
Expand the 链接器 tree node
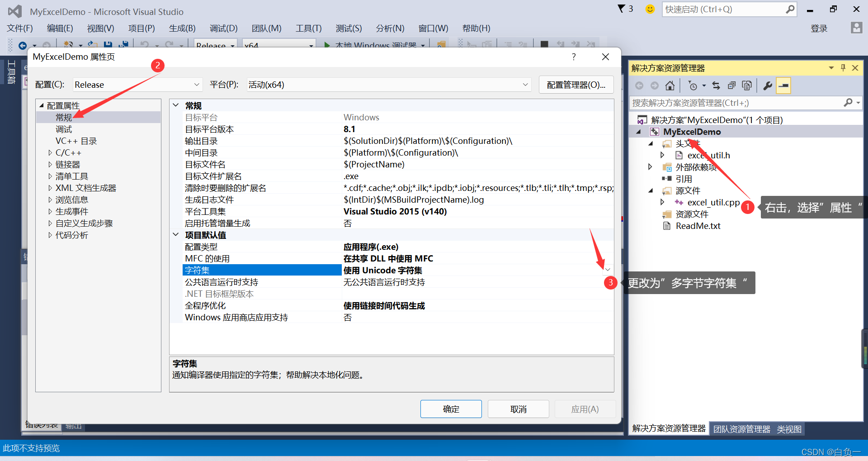point(50,164)
